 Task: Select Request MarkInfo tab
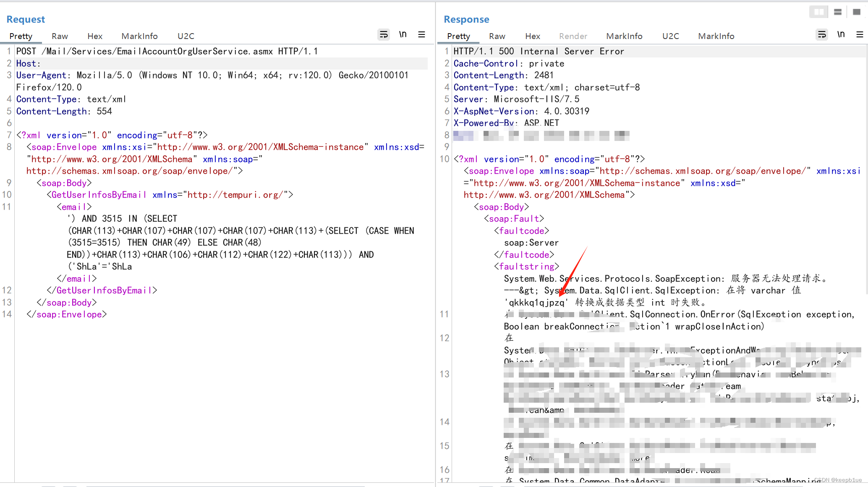(x=140, y=36)
